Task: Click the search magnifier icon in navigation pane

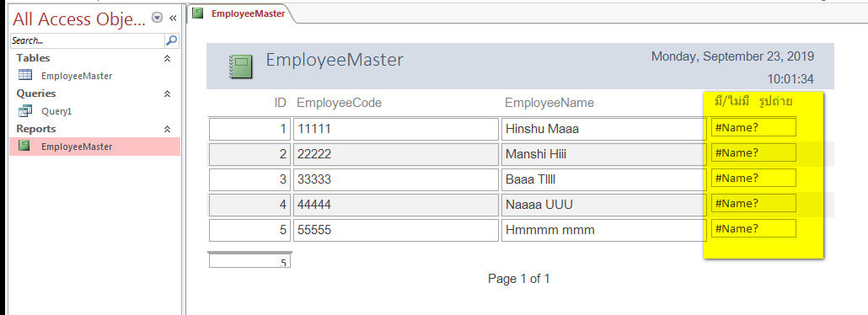Action: pos(172,40)
